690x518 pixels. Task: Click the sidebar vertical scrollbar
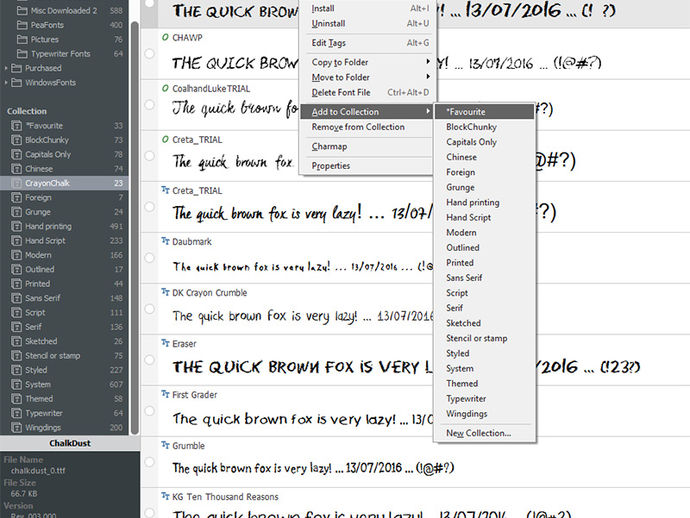coord(135,229)
